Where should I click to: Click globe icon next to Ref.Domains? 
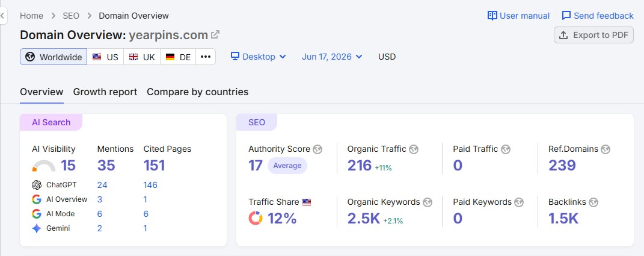tap(606, 149)
